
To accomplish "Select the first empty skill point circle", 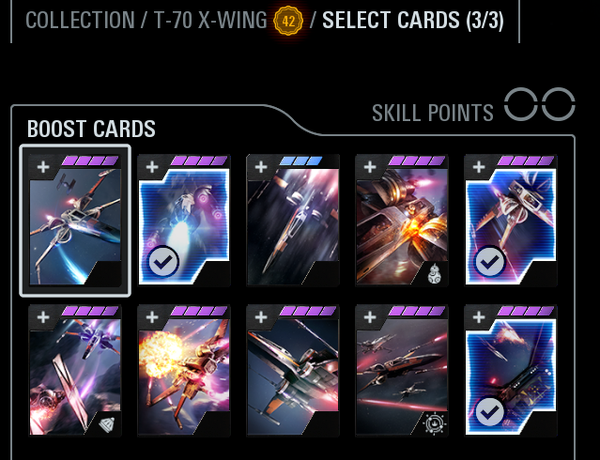I will 521,104.
